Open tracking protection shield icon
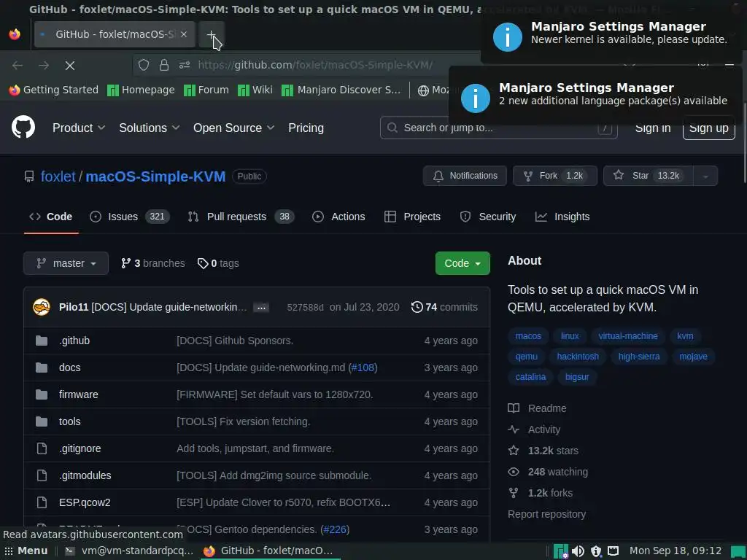Viewport: 747px width, 560px height. coord(144,65)
